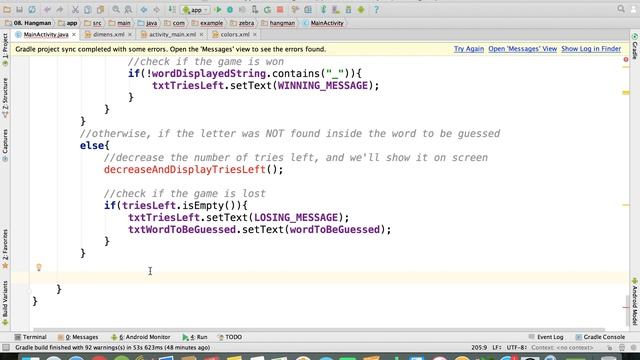Viewport: 640px width, 360px height.
Task: Close the MainActivity.java tab
Action: coord(74,35)
